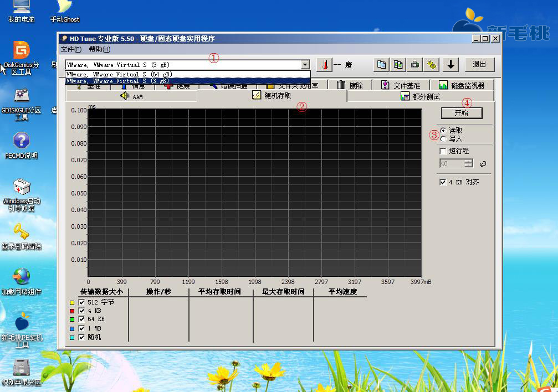Click the 传输数据大小 column header
This screenshot has height=392, width=558.
click(x=101, y=292)
